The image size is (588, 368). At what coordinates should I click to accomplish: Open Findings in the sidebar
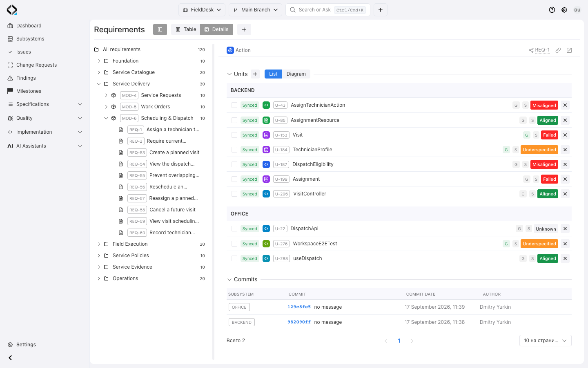(26, 78)
